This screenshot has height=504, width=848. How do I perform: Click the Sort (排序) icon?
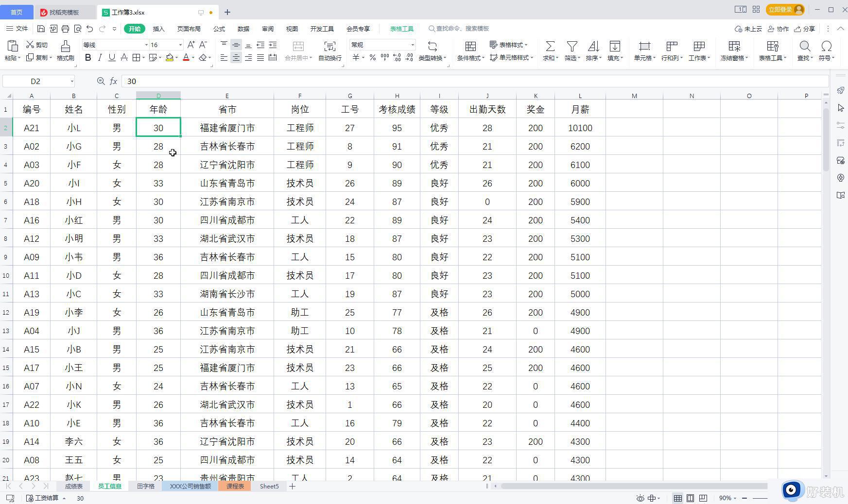tap(593, 46)
